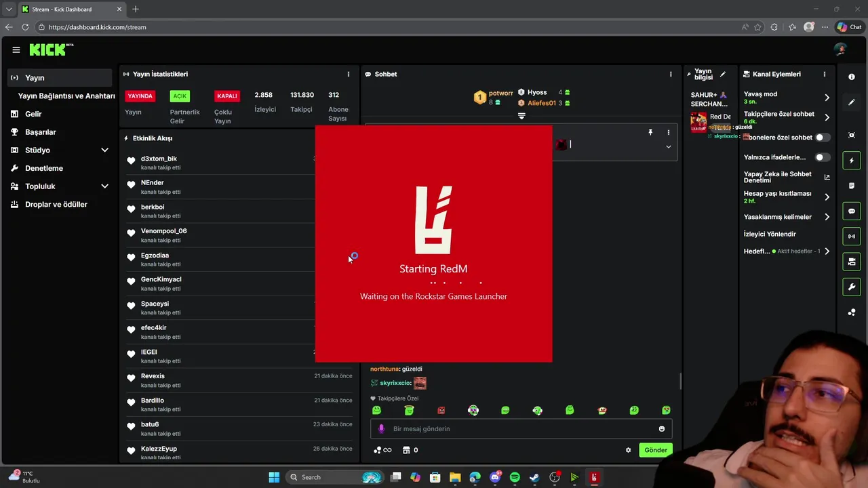Open the capture frame icon in right toolbar

point(852,135)
